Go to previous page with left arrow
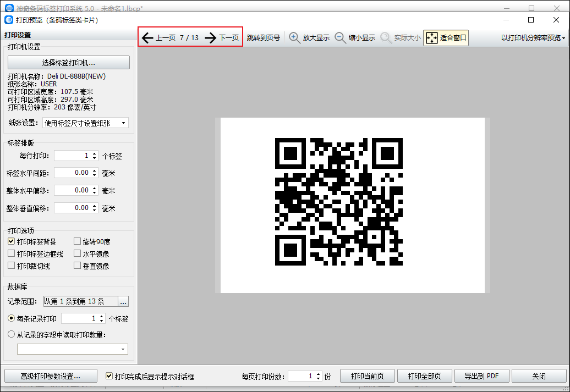This screenshot has width=570, height=392. tap(147, 38)
